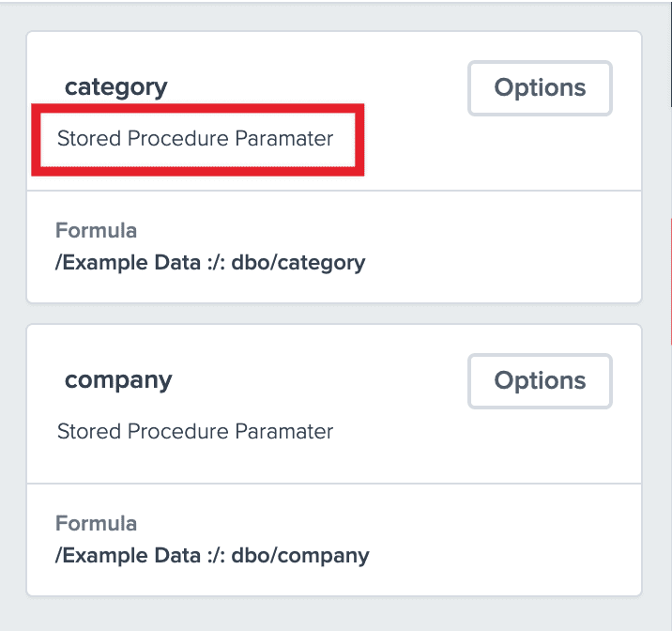Select formula path ending in dbo/company

pyautogui.click(x=212, y=555)
